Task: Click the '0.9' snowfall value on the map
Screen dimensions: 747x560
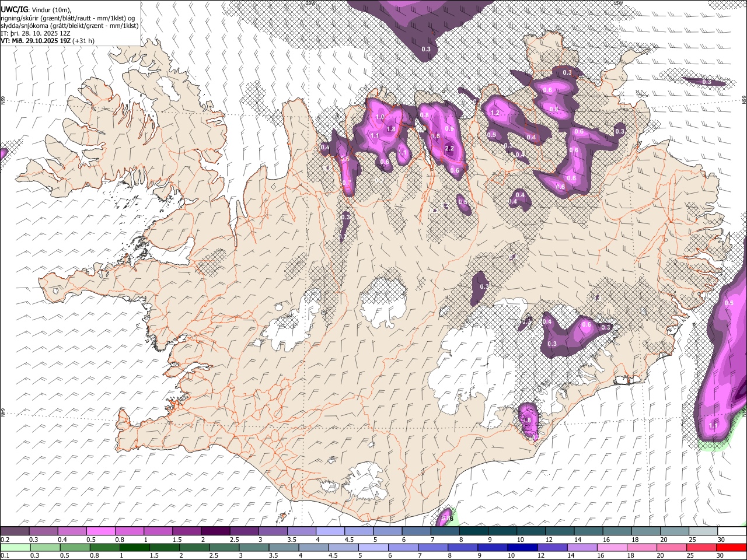Action: click(449, 129)
